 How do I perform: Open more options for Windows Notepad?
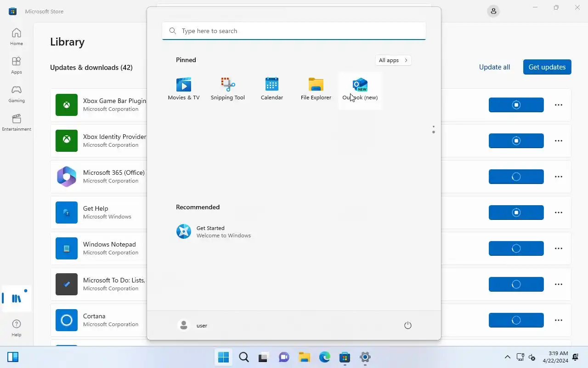pos(559,248)
